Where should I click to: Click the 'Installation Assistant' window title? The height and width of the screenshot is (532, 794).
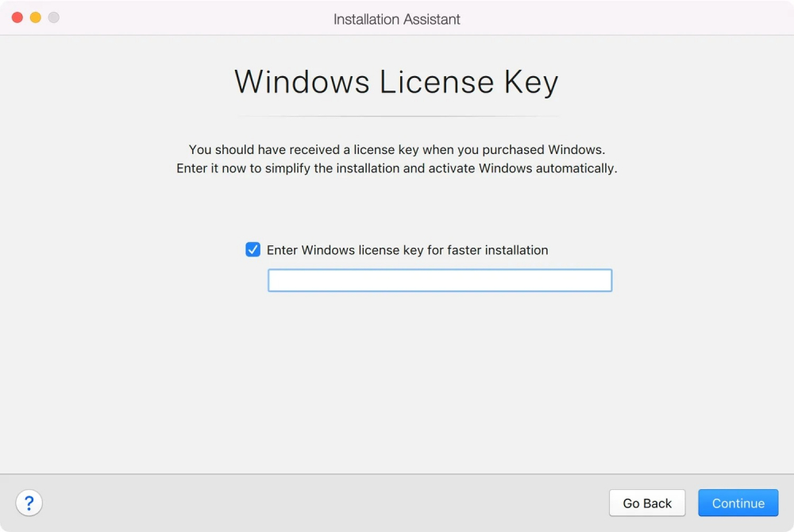(x=396, y=19)
